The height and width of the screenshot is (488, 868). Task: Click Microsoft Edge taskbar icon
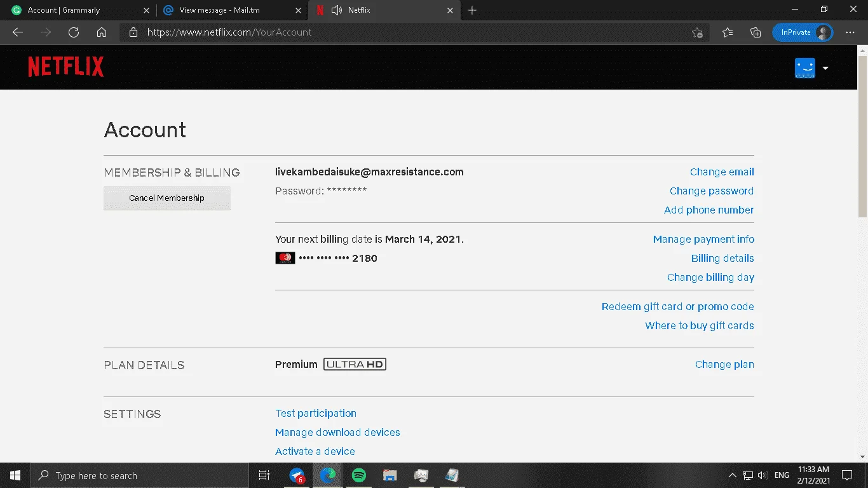click(328, 475)
